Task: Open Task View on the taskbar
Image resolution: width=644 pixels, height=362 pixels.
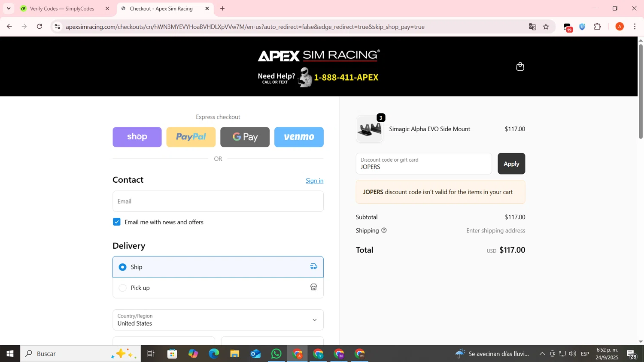Action: coord(151,354)
